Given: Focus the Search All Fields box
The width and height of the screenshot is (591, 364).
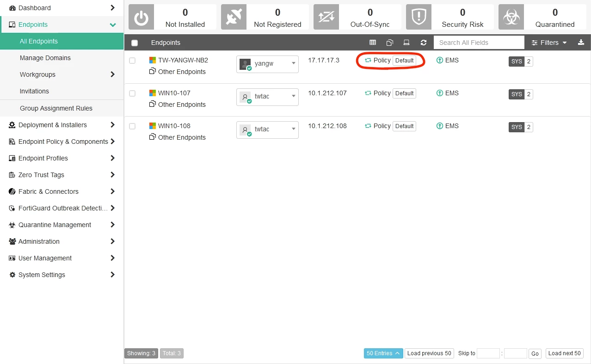Looking at the screenshot, I should 479,43.
